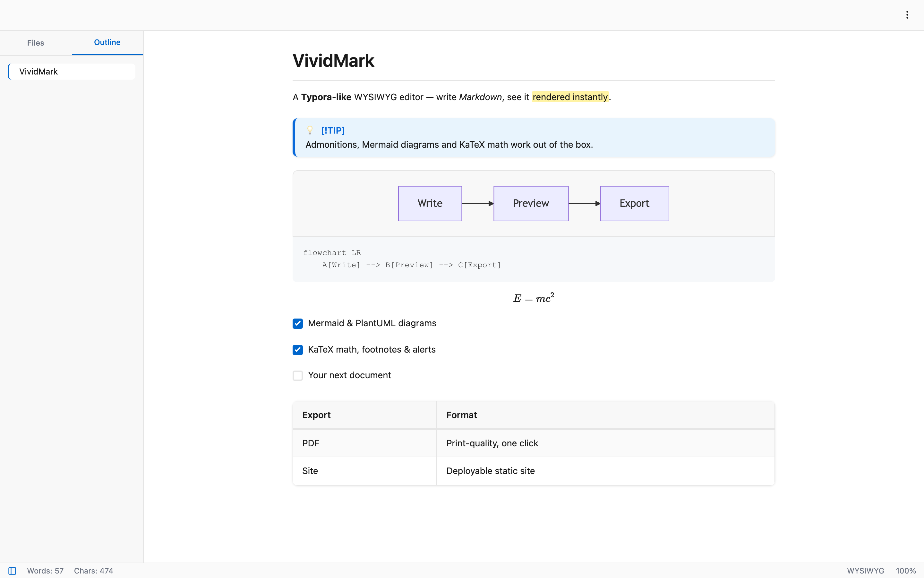Uncheck Mermaid & PlantUML diagrams checkbox
The height and width of the screenshot is (578, 924).
click(298, 323)
